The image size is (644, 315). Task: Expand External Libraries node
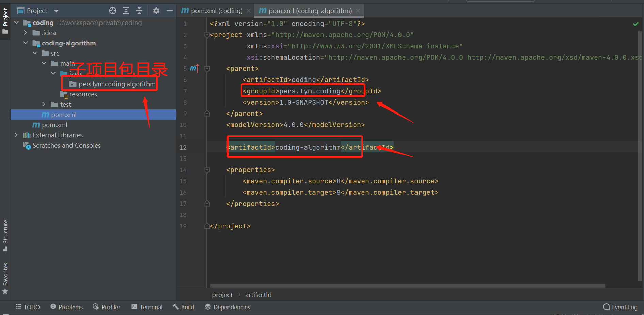click(x=16, y=135)
